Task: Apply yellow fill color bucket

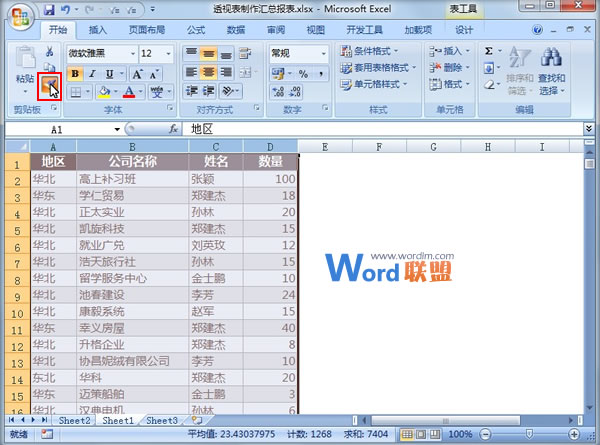Action: coord(104,92)
